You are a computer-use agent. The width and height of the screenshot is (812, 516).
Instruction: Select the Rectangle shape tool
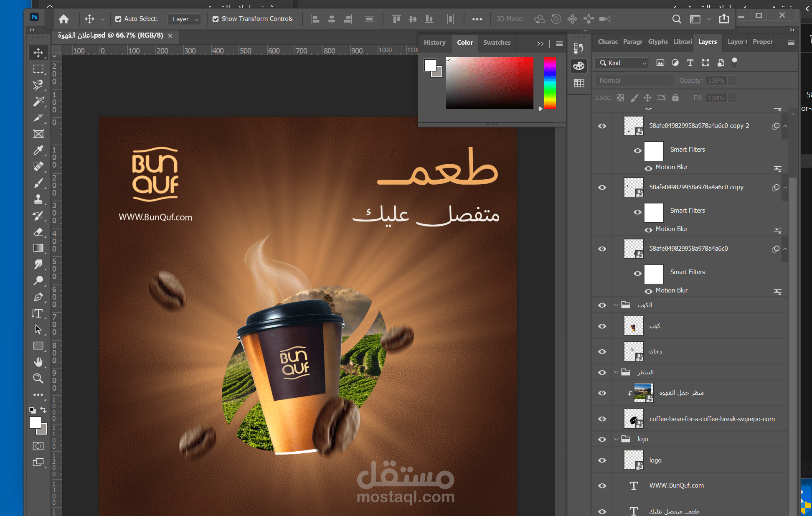tap(38, 346)
